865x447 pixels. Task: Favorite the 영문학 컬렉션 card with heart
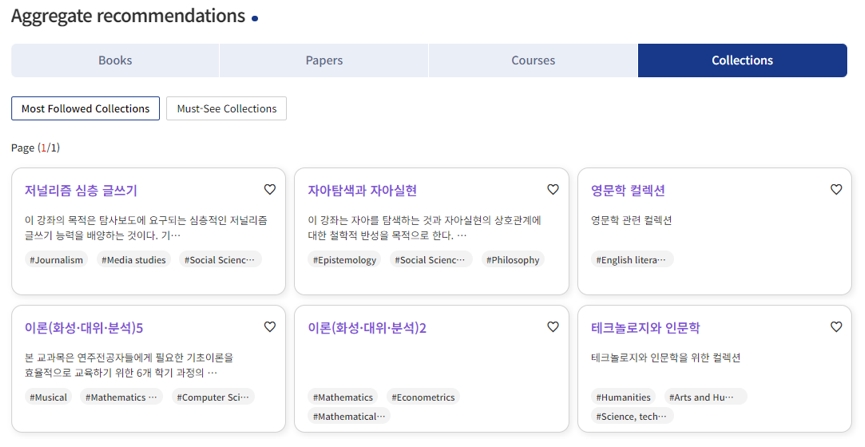(836, 189)
